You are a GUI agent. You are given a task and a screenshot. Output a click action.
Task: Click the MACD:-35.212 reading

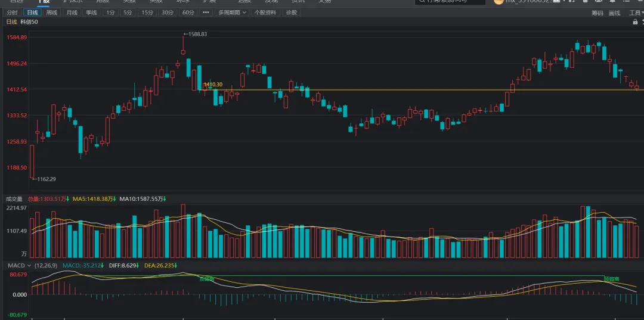coord(83,265)
